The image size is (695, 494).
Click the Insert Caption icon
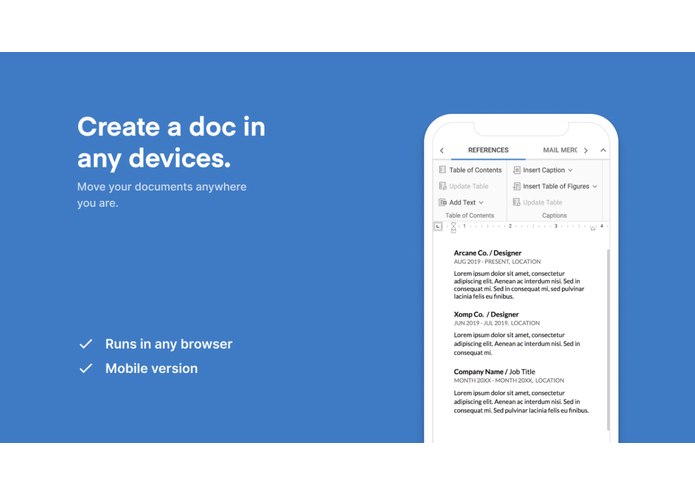pos(516,170)
